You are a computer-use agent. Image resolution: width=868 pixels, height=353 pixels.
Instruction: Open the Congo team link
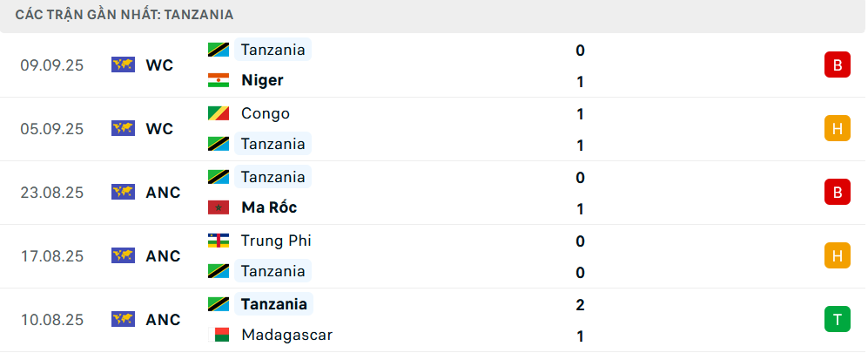[x=266, y=113]
